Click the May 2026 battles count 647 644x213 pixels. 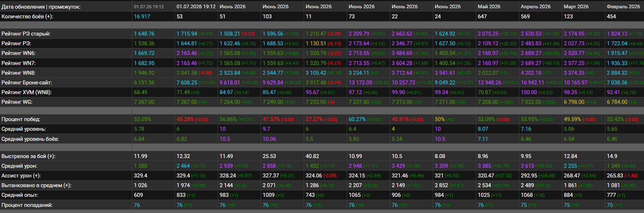tap(482, 16)
